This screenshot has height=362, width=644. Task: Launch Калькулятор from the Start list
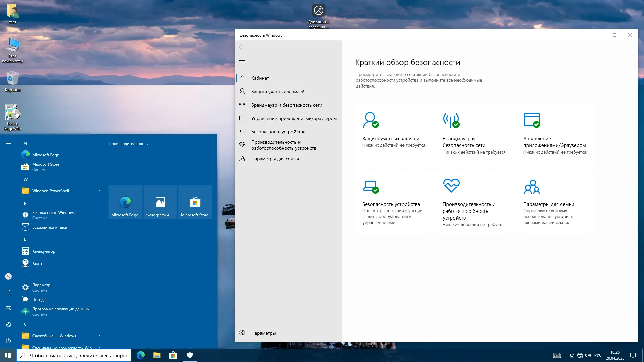[44, 251]
